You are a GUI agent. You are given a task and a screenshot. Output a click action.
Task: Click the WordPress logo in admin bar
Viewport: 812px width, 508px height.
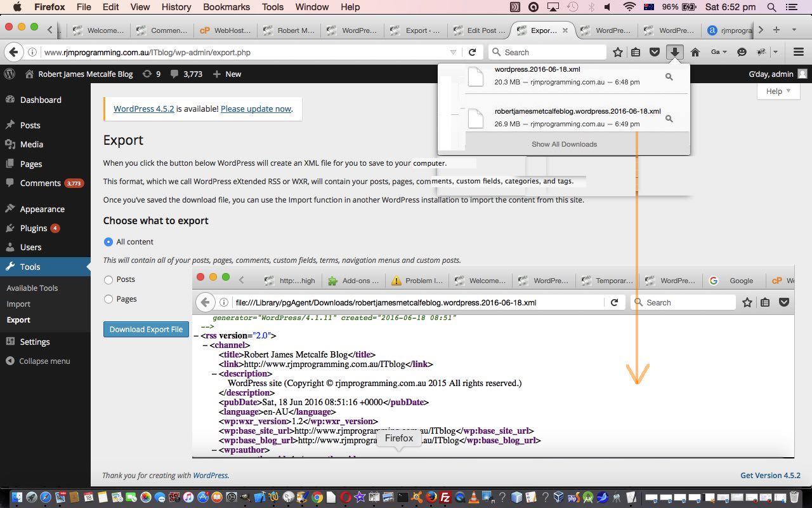coord(10,74)
